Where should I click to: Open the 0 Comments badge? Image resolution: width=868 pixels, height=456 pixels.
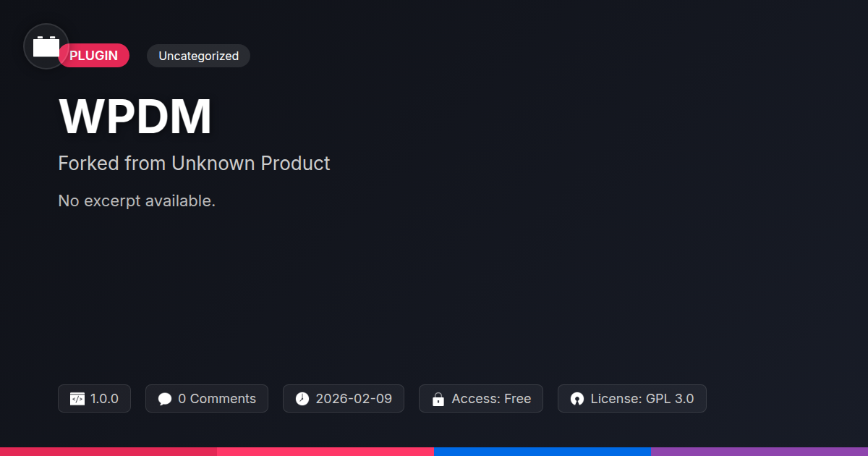point(207,399)
